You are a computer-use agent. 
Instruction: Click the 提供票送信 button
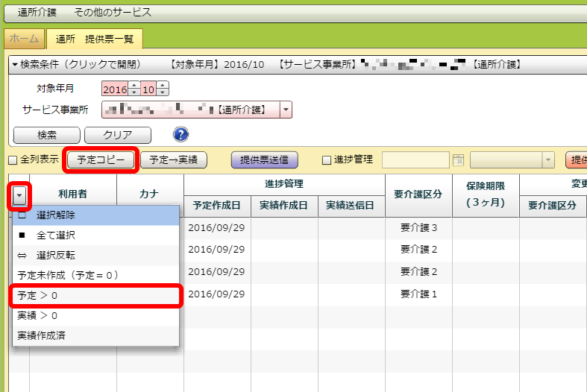(x=265, y=159)
